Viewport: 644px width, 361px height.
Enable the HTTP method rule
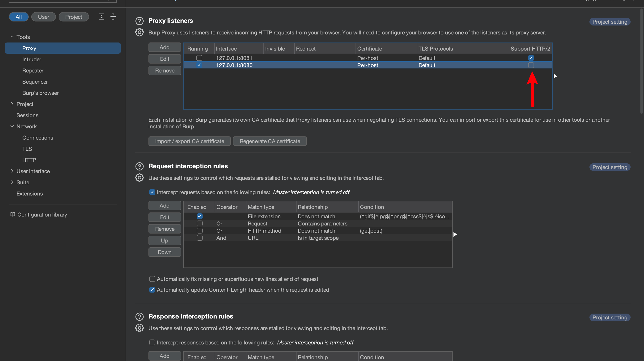[x=199, y=231]
